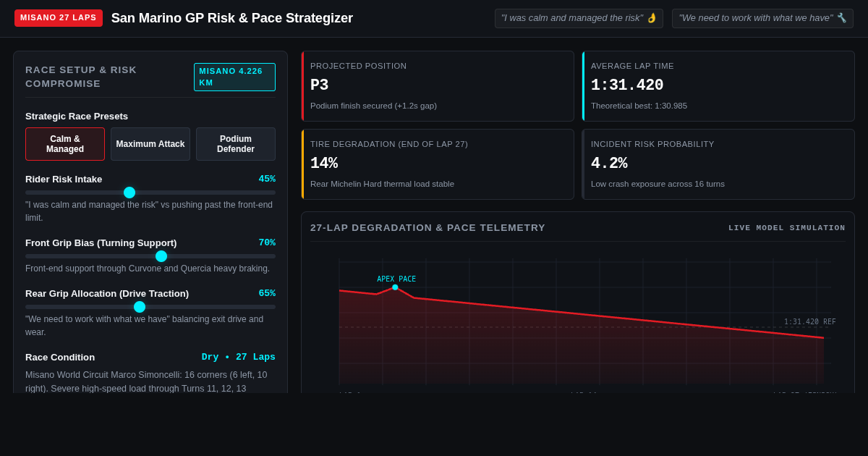The image size is (868, 456).
Task: Adjust the Front Grip Bias slider
Action: [x=150, y=256]
